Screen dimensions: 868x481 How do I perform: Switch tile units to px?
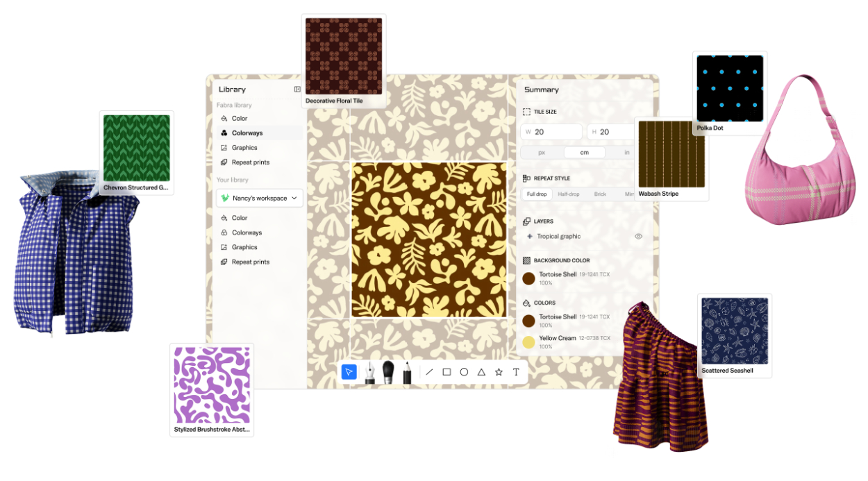click(542, 152)
